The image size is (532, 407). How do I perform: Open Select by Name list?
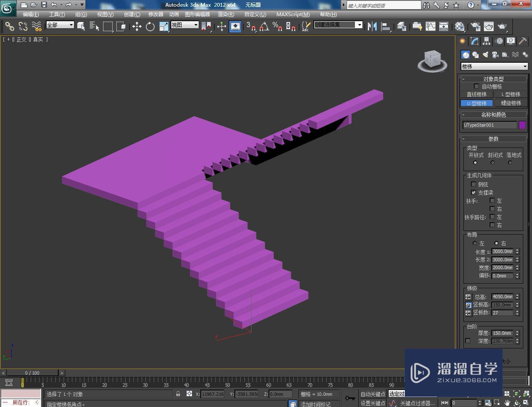coord(94,27)
